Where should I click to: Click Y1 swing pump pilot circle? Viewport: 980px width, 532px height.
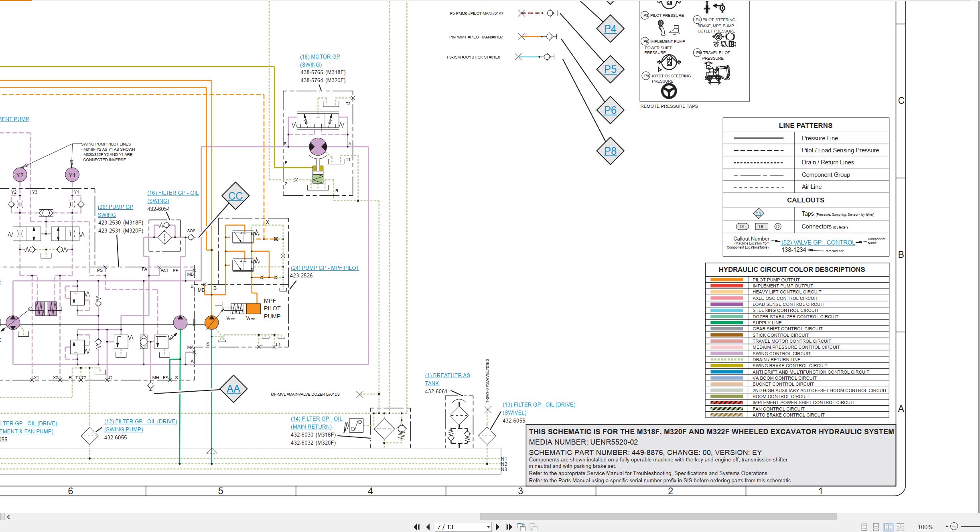tap(72, 175)
